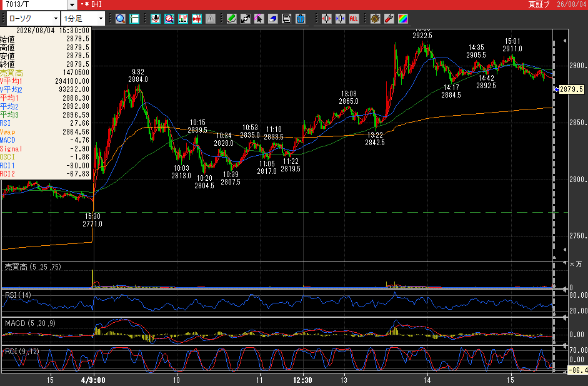Click the MACD -4.76 data row
588x386 pixels.
[45, 140]
